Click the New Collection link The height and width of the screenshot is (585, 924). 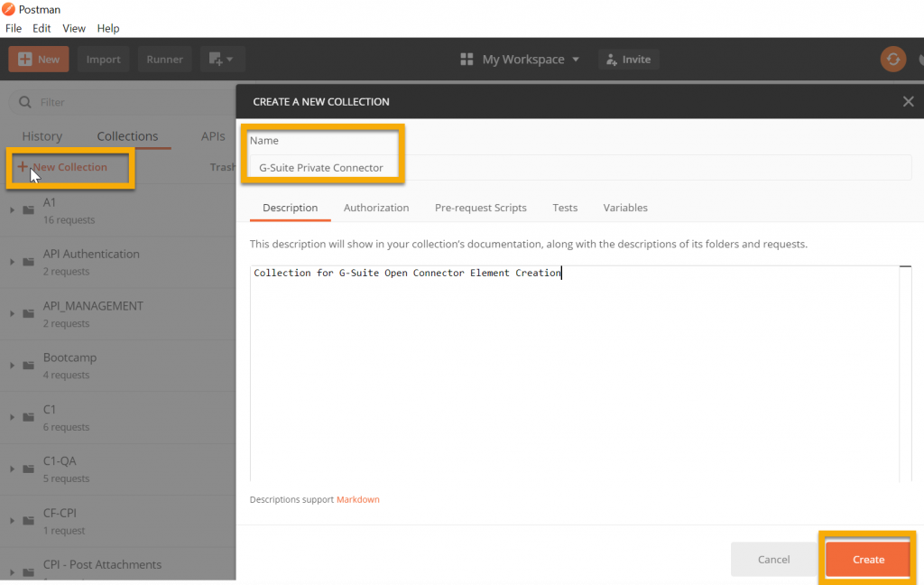tap(62, 167)
